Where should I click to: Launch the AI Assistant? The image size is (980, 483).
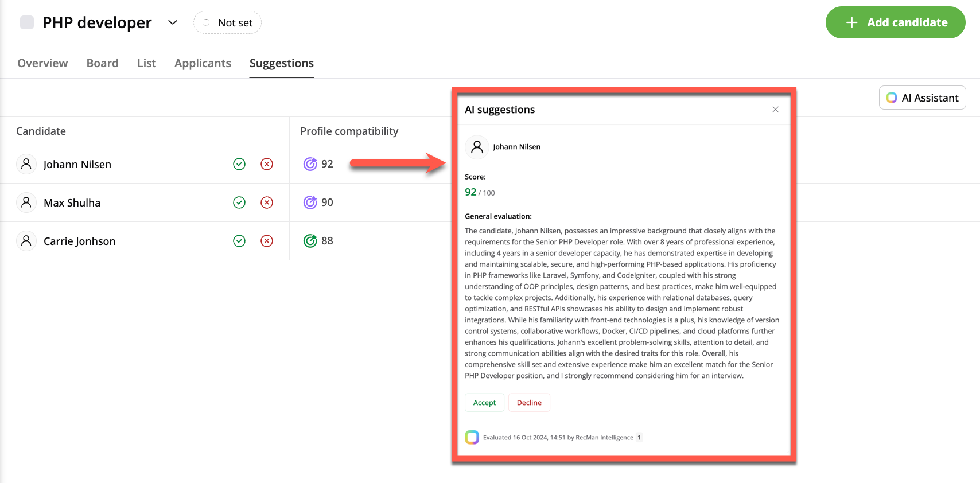pos(922,98)
